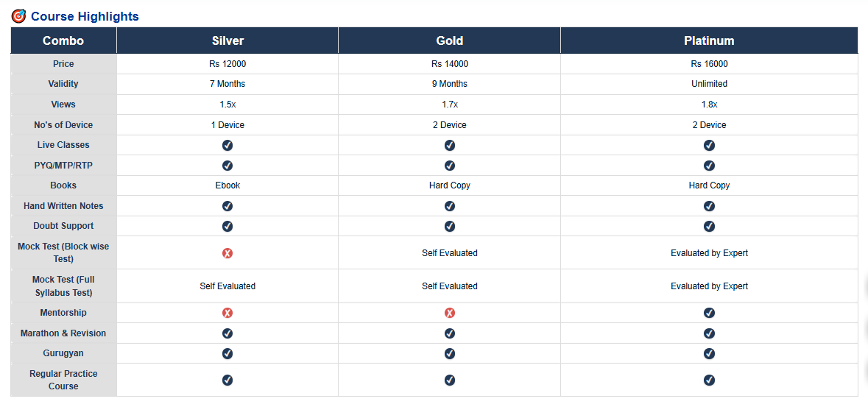This screenshot has height=407, width=868.
Task: Select the Gold column header
Action: pos(450,40)
